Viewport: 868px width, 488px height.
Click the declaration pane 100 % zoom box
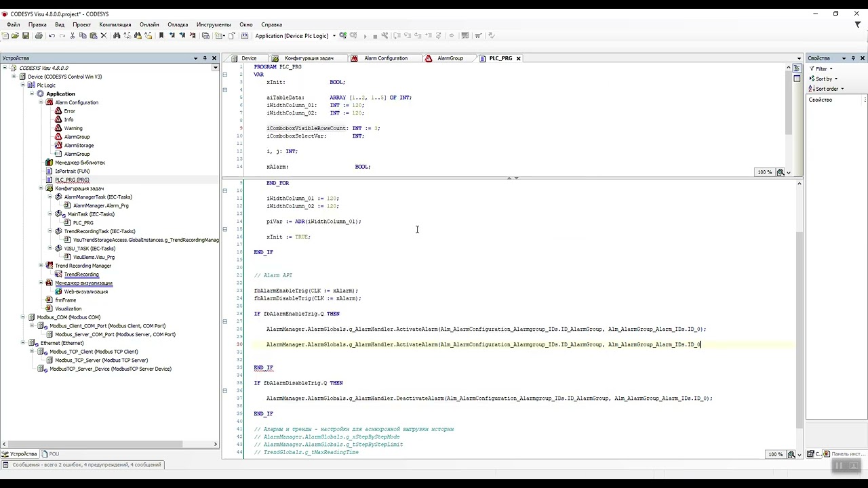coord(765,172)
